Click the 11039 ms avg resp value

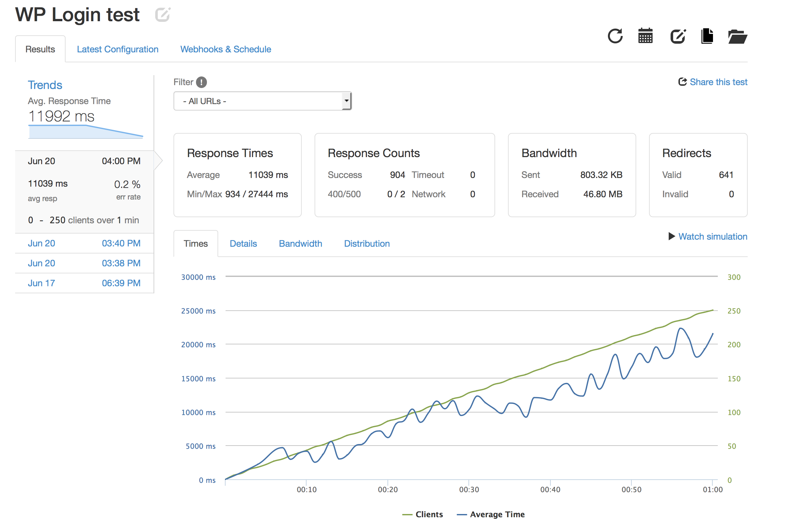pos(48,183)
